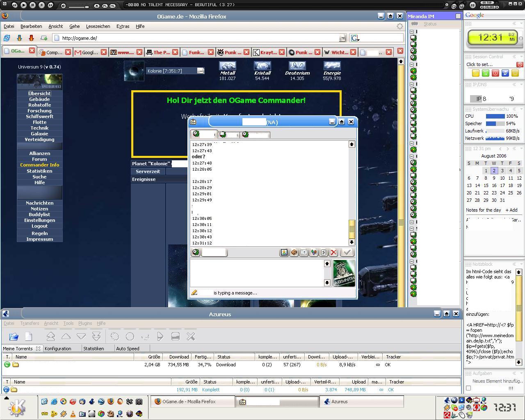Adjust the music player volume slider
The image size is (525, 420).
79,6
